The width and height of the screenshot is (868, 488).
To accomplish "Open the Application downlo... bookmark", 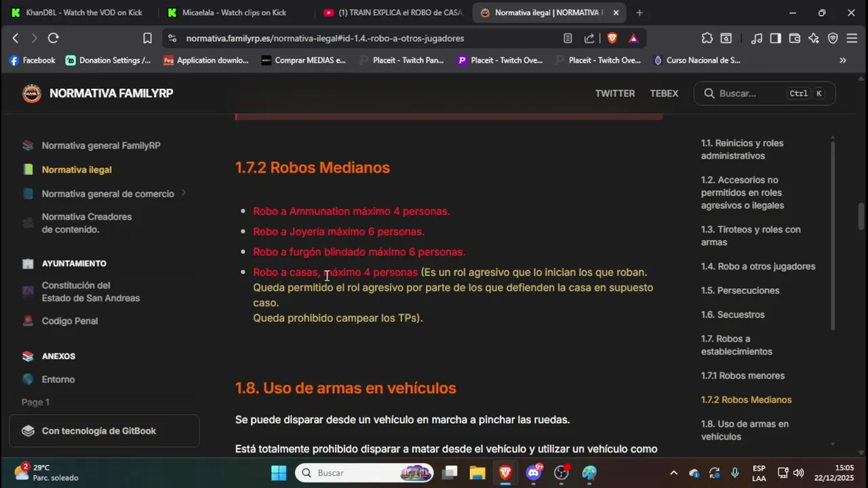I will 206,60.
